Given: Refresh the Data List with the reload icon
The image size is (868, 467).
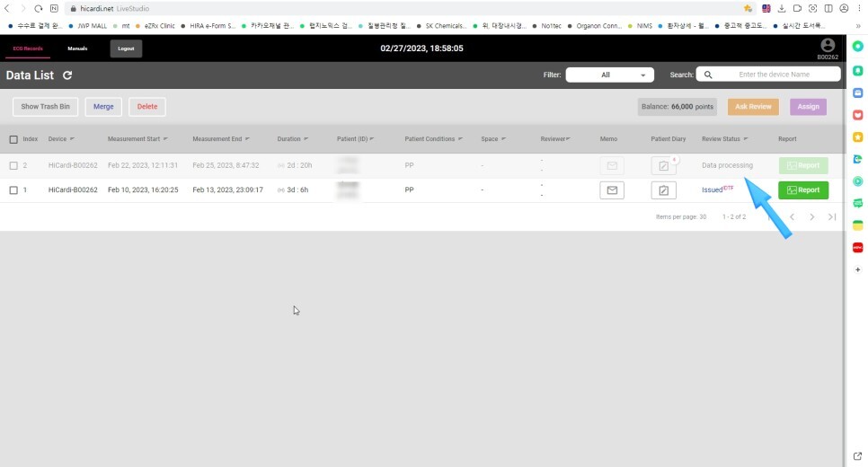Looking at the screenshot, I should tap(67, 75).
